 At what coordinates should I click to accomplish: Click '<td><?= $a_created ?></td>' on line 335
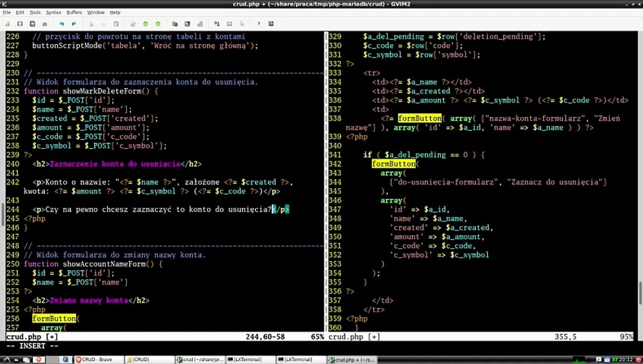coord(428,91)
